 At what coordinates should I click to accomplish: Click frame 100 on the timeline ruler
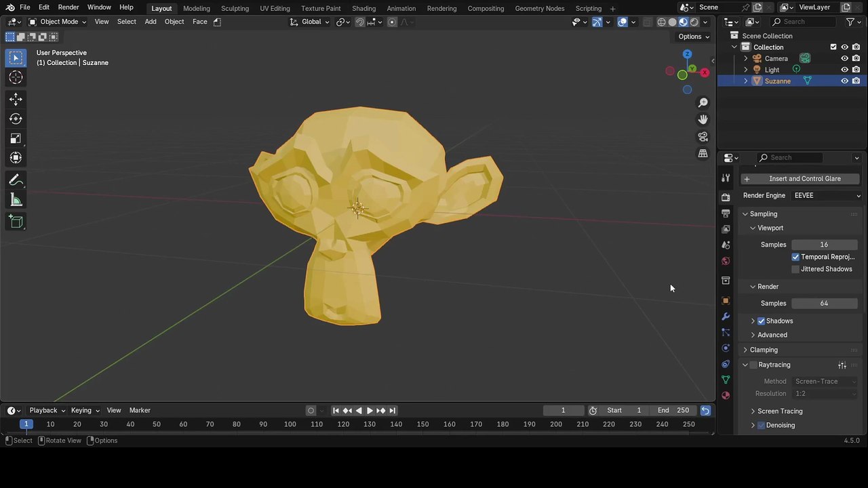(x=290, y=424)
